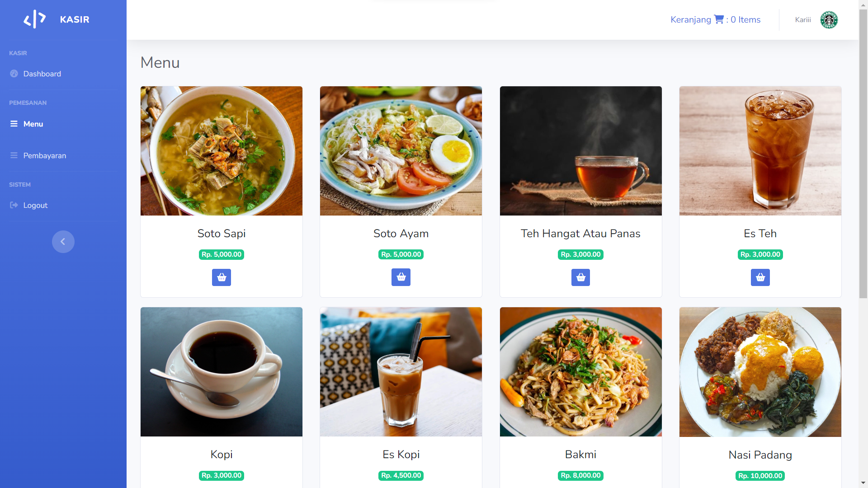
Task: Add Soto Ayam to cart with basket icon
Action: point(401,277)
